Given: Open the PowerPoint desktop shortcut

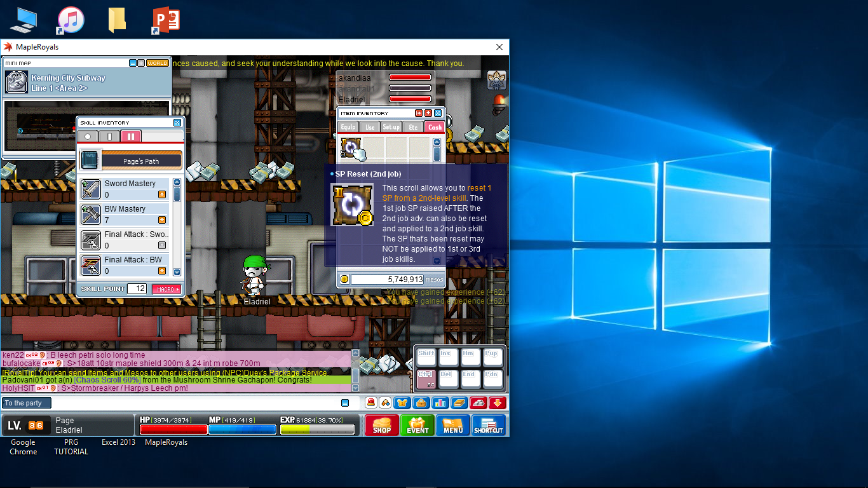Looking at the screenshot, I should [165, 20].
